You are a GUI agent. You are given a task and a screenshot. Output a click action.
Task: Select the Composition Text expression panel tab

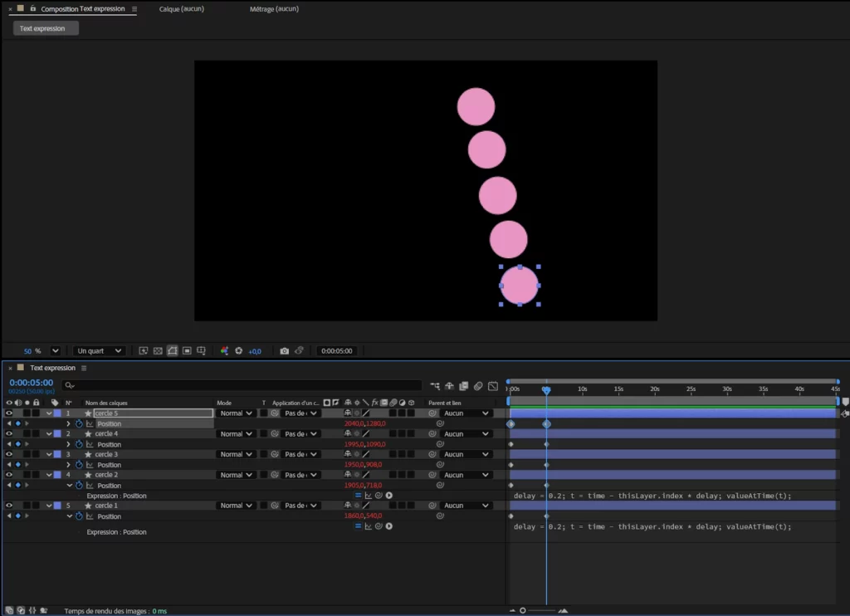pos(82,8)
